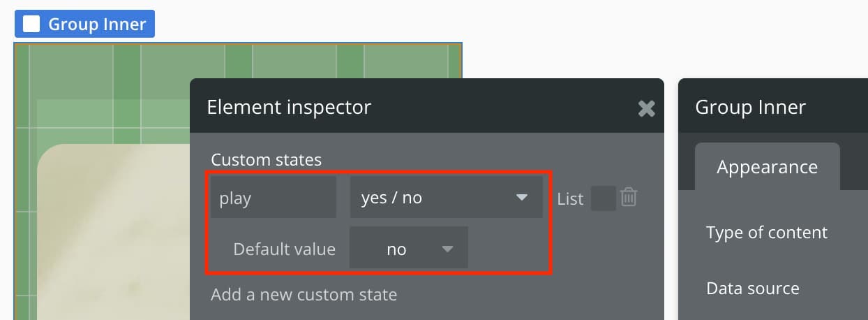Toggle the List checkbox for play state
Viewport: 868px width, 320px height.
[x=603, y=198]
